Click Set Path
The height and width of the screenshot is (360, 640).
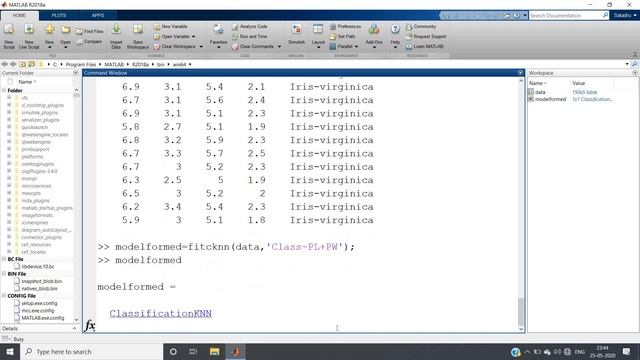tap(342, 36)
